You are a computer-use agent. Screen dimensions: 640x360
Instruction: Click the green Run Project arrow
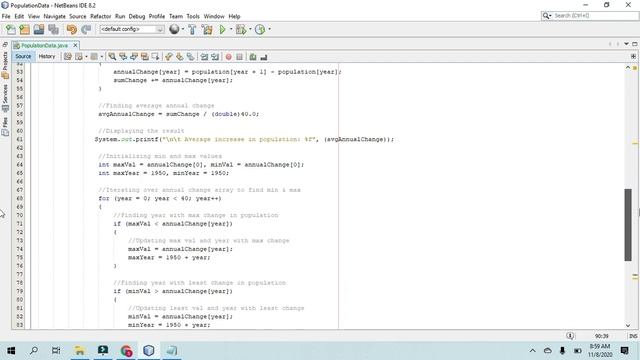point(222,29)
